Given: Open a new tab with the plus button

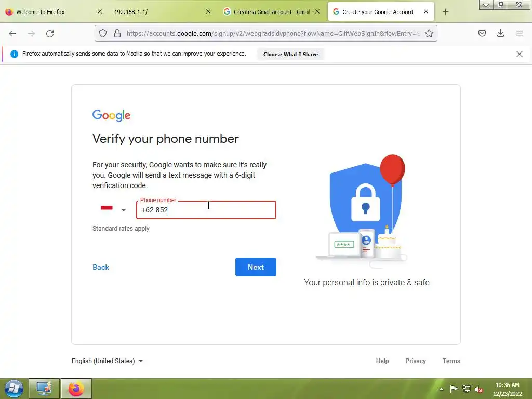Looking at the screenshot, I should (445, 12).
